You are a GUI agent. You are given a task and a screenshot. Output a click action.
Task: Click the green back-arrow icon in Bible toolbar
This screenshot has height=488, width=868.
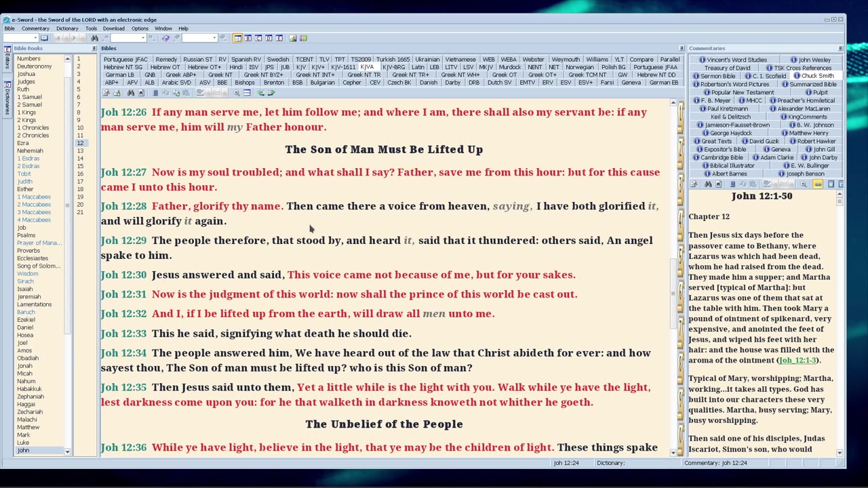pyautogui.click(x=261, y=92)
